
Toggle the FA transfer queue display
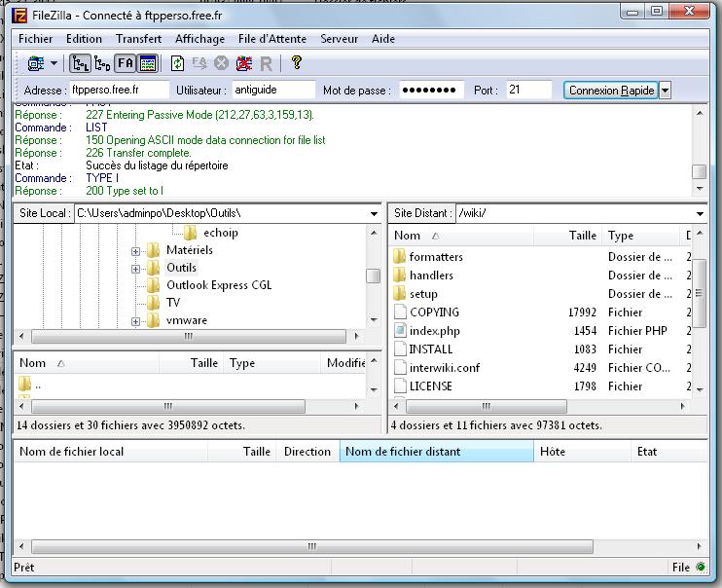(x=126, y=63)
